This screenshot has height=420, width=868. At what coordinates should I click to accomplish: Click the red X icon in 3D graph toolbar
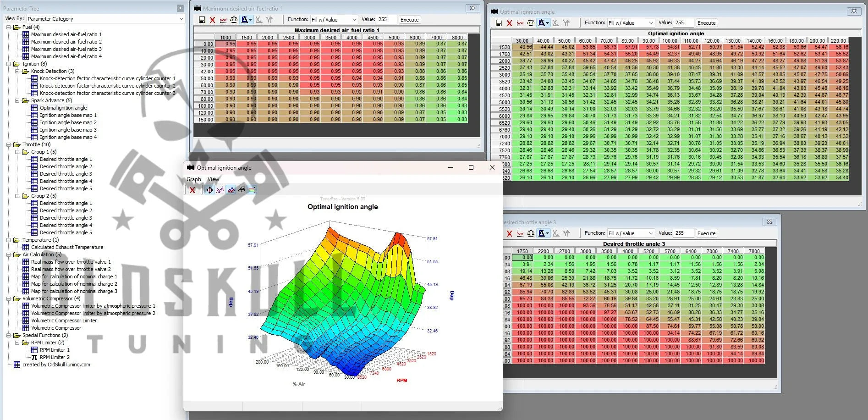(192, 190)
